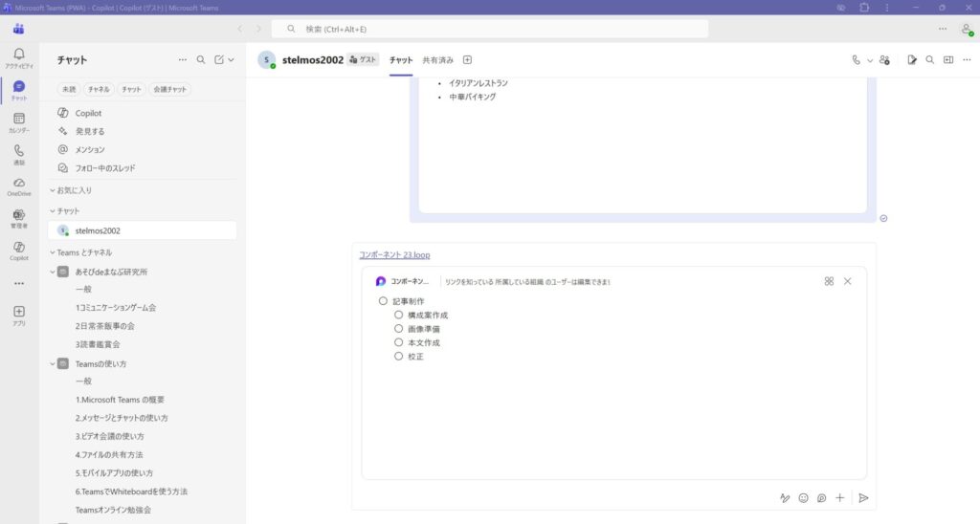The image size is (980, 524).
Task: Open the Calendar icon in the left rail
Action: point(19,120)
